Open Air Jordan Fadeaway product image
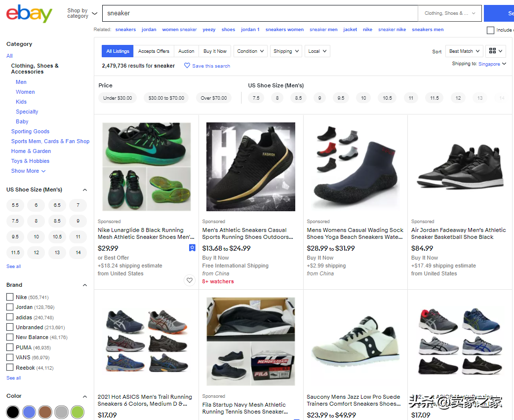This screenshot has height=420, width=514. click(x=460, y=167)
